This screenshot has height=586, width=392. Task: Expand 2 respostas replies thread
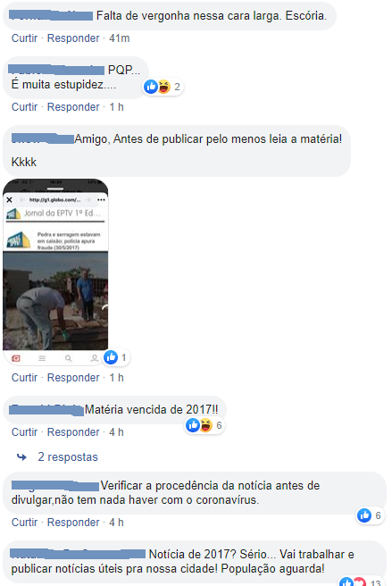(68, 456)
